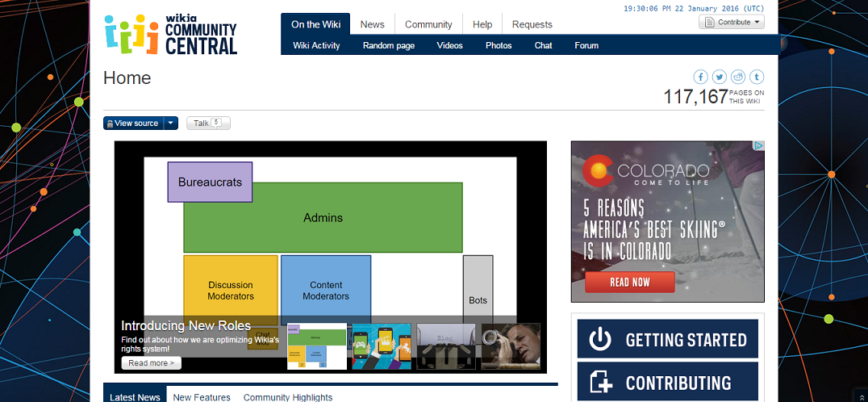Open the Forum subnav link
This screenshot has height=402, width=868.
point(586,45)
